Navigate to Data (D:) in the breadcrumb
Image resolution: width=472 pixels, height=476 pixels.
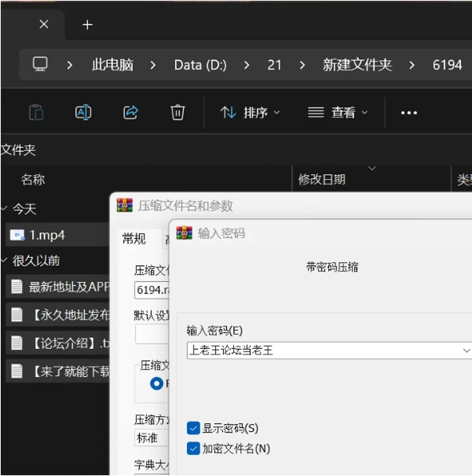200,65
